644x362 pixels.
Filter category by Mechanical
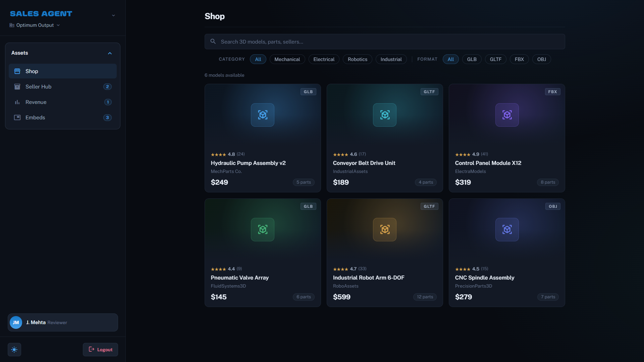coord(287,59)
